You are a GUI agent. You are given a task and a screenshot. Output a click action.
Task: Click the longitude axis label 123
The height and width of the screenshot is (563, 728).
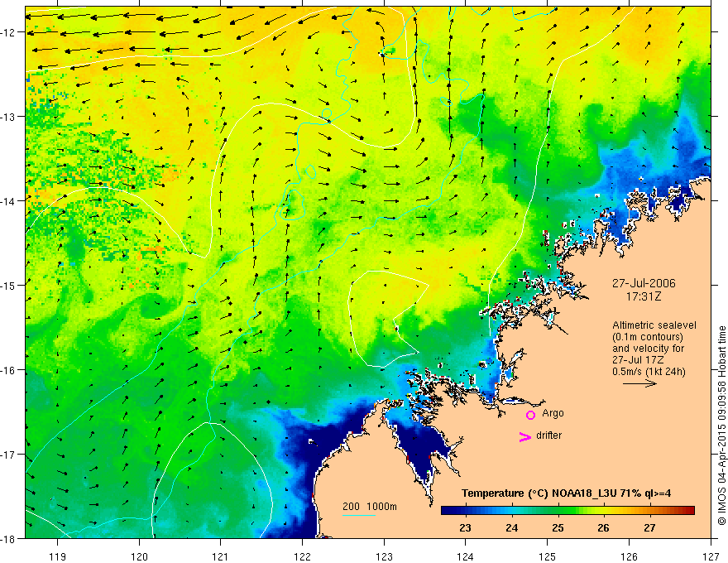coord(384,556)
